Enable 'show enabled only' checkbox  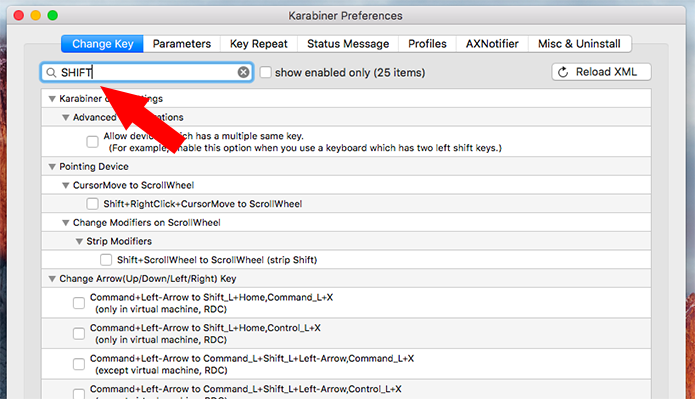click(x=266, y=72)
